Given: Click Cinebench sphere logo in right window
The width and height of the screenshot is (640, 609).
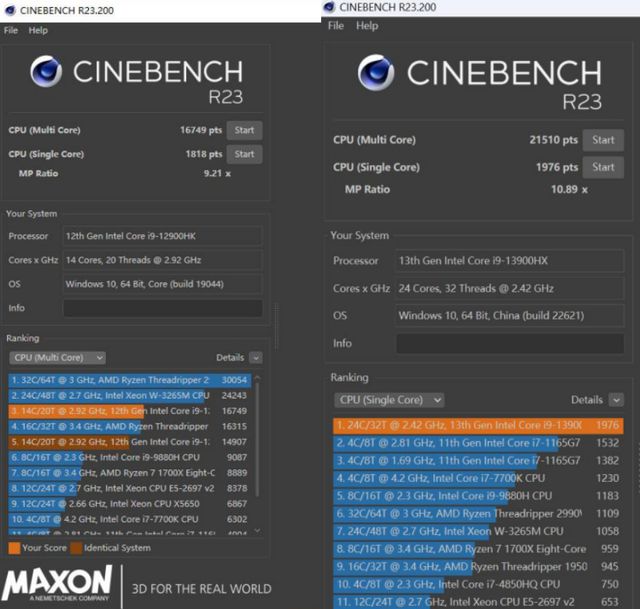Looking at the screenshot, I should [x=376, y=73].
